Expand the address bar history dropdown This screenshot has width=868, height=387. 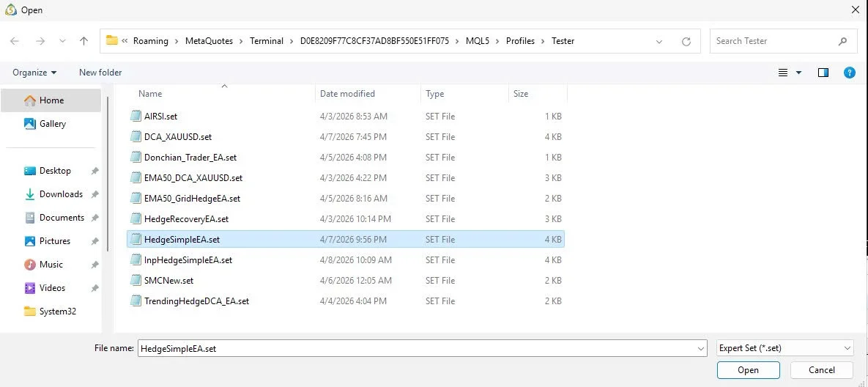point(659,42)
